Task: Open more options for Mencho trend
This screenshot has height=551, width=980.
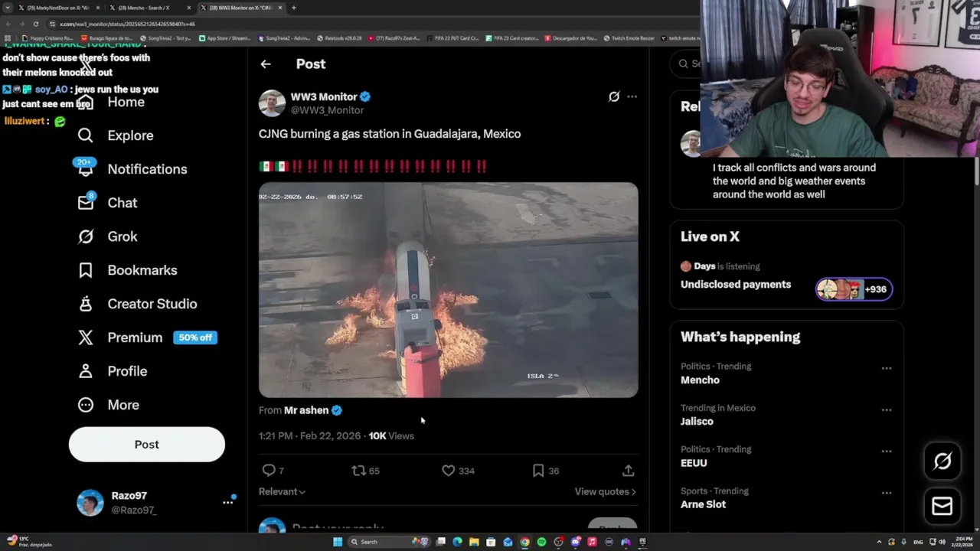Action: point(886,368)
